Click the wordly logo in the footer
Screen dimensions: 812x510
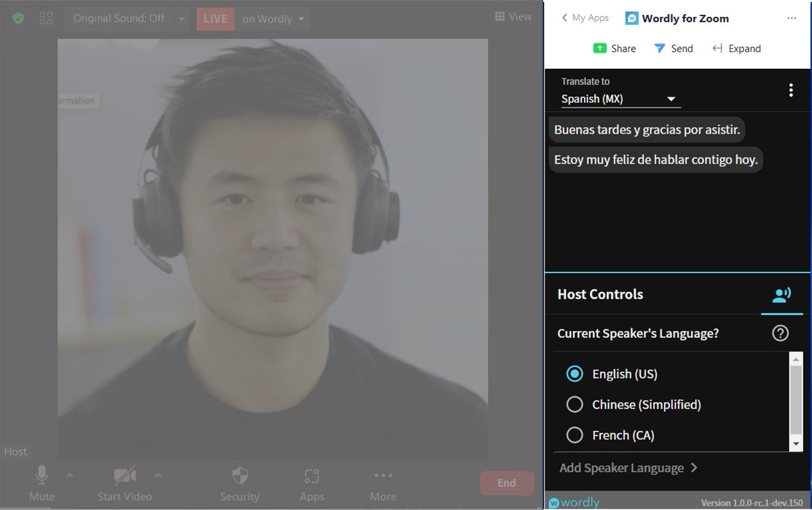(x=574, y=503)
